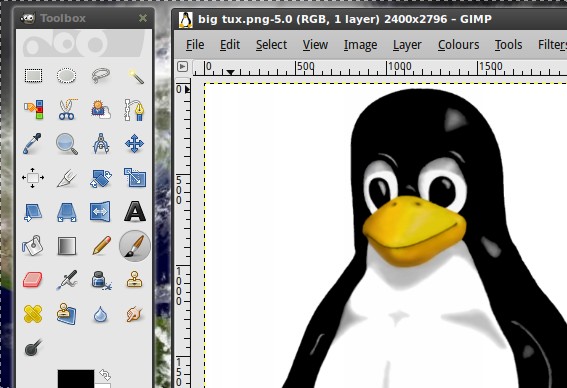This screenshot has width=567, height=388.
Task: Open the Image menu
Action: (361, 45)
